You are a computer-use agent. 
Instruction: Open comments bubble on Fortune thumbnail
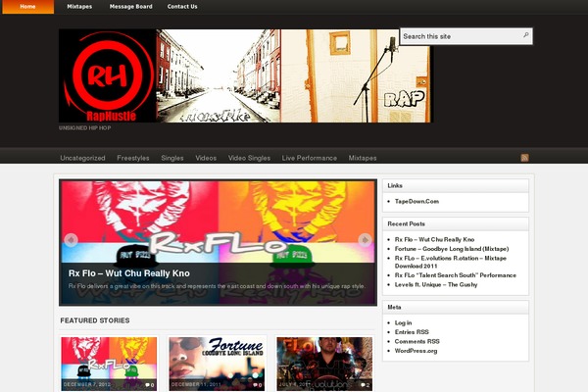click(257, 385)
